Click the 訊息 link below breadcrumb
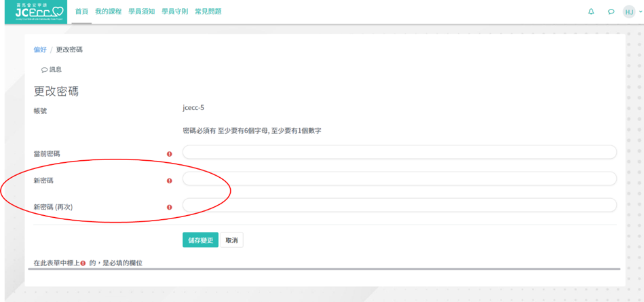Image resolution: width=644 pixels, height=302 pixels. [52, 69]
